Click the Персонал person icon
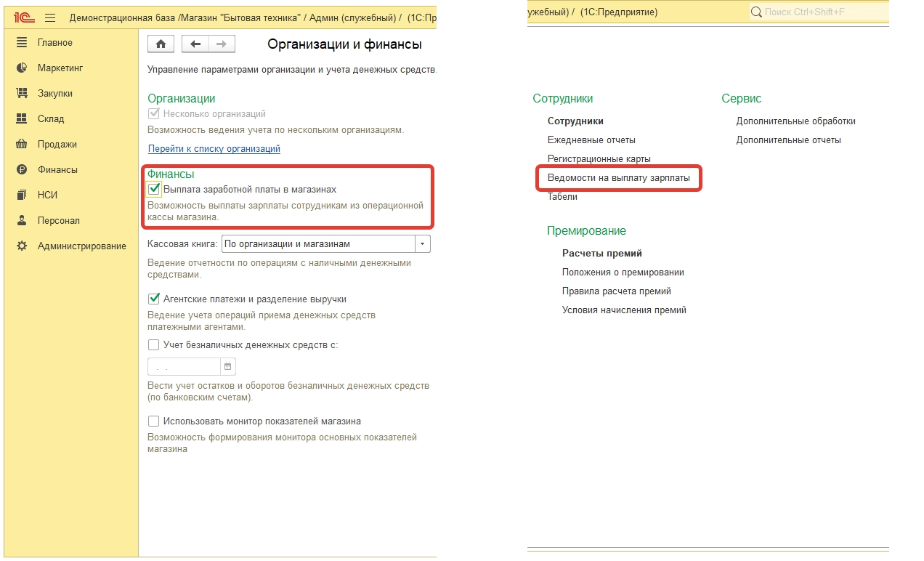 pyautogui.click(x=22, y=221)
